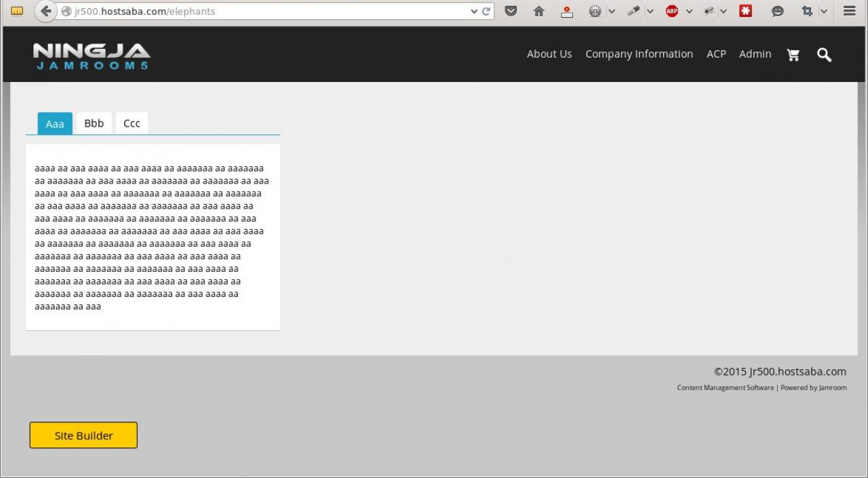Open the Company Information menu

639,54
